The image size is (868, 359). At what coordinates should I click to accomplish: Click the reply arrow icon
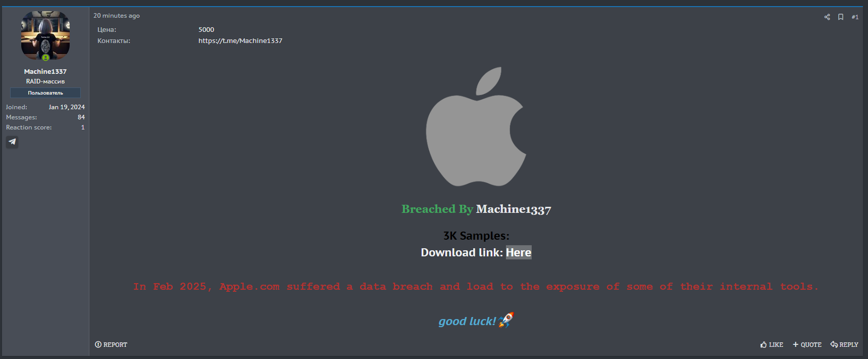pyautogui.click(x=834, y=344)
